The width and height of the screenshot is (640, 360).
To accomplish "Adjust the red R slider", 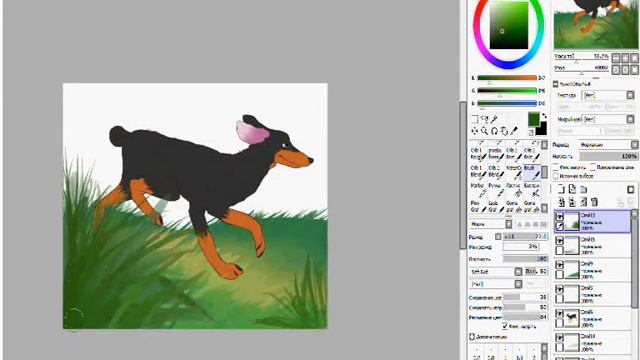I will [x=507, y=78].
